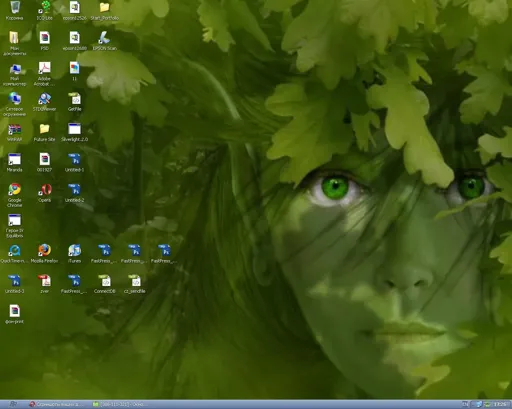Viewport: 512px width, 409px height.
Task: Launch the QuickTime player shortcut
Action: pos(14,253)
